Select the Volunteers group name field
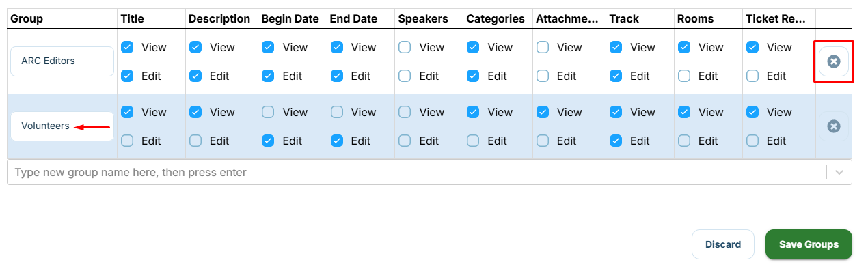This screenshot has width=868, height=271. [x=62, y=126]
